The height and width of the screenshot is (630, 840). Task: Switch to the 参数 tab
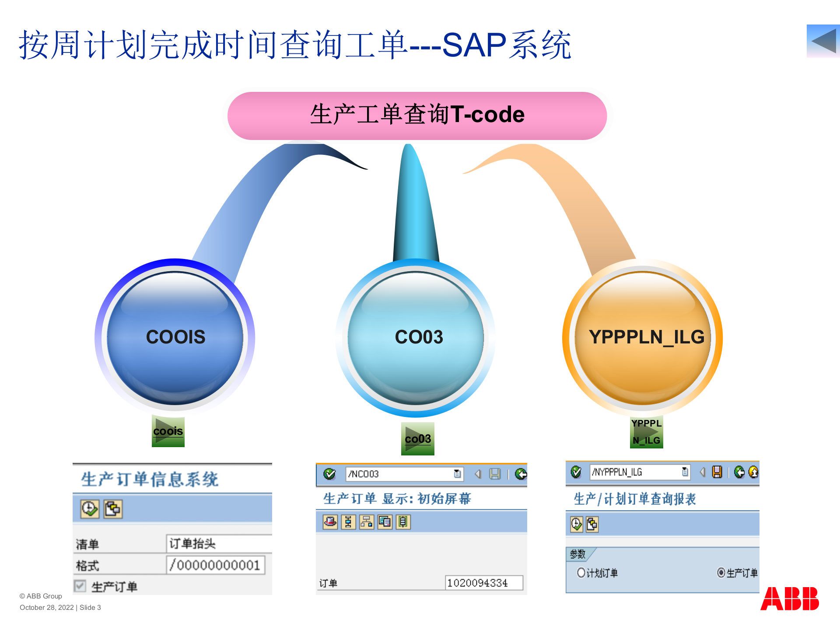pos(579,554)
